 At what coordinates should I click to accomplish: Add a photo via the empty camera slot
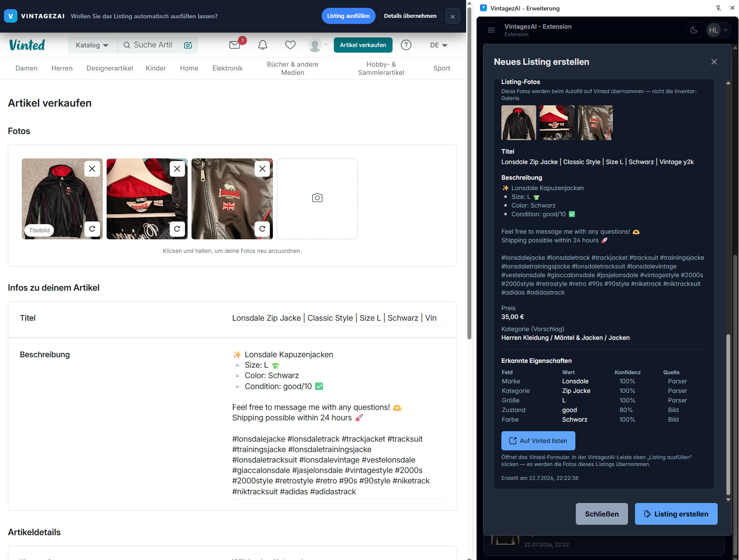pyautogui.click(x=317, y=198)
